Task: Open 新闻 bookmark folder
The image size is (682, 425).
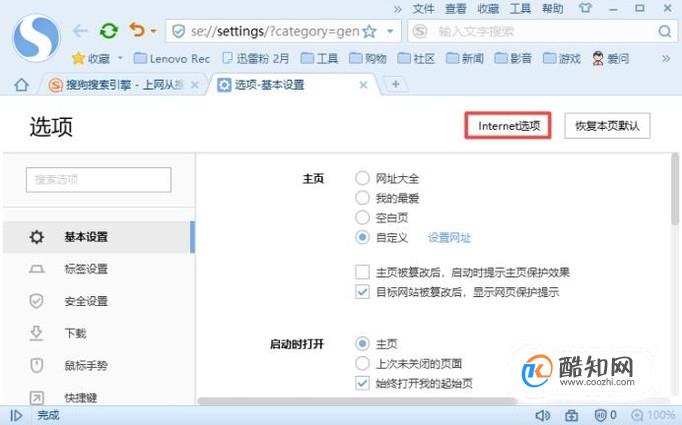Action: tap(465, 58)
